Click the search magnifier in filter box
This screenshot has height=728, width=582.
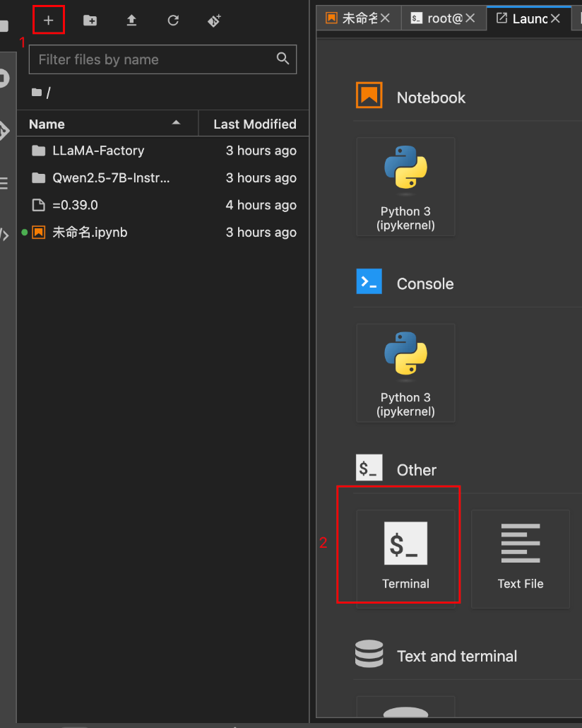click(x=283, y=59)
